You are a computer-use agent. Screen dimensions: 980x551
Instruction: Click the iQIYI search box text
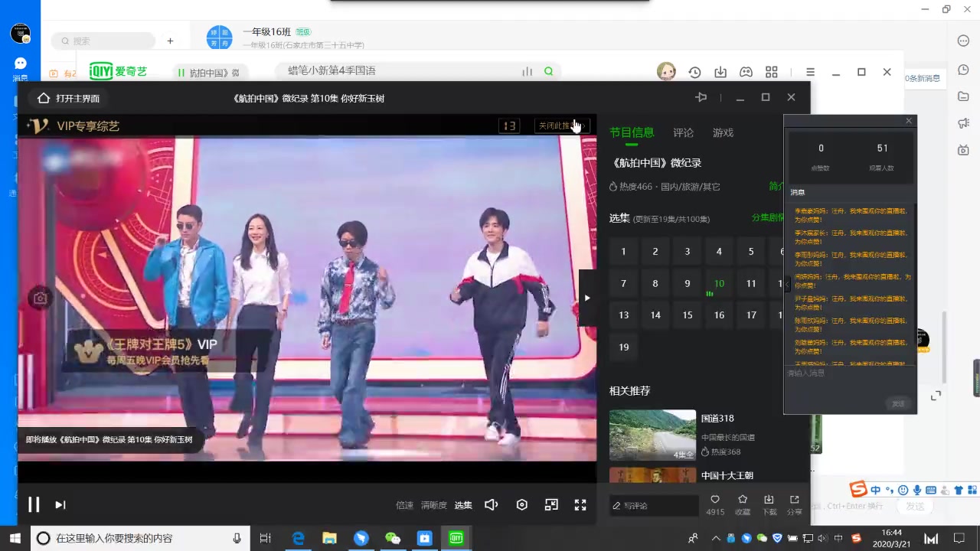pyautogui.click(x=332, y=70)
